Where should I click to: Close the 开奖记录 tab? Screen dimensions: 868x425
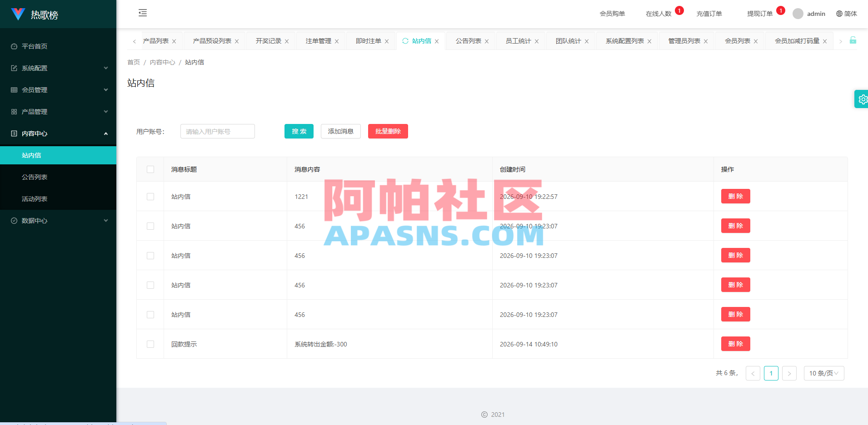287,41
